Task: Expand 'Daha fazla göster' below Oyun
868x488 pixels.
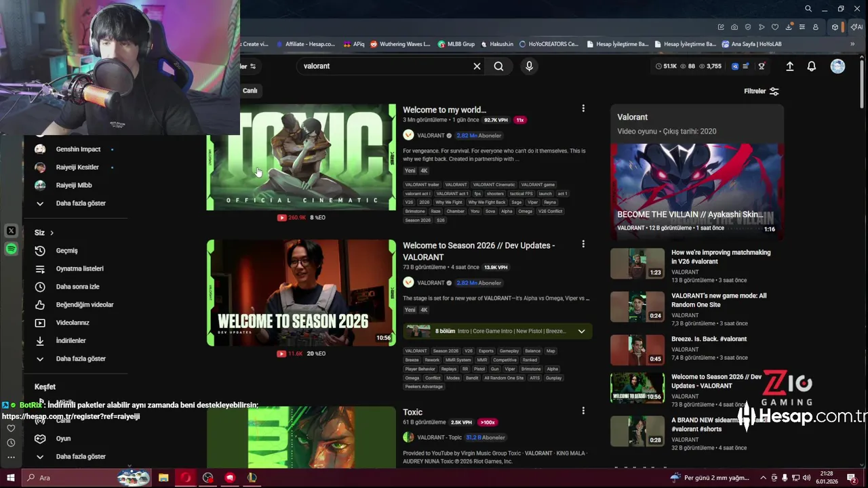Action: pyautogui.click(x=80, y=457)
